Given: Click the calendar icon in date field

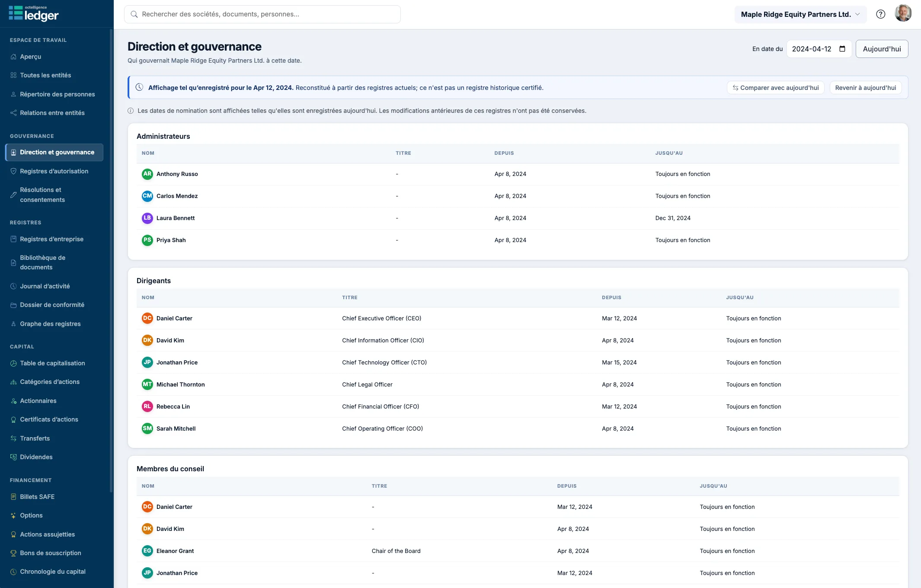Looking at the screenshot, I should coord(842,49).
